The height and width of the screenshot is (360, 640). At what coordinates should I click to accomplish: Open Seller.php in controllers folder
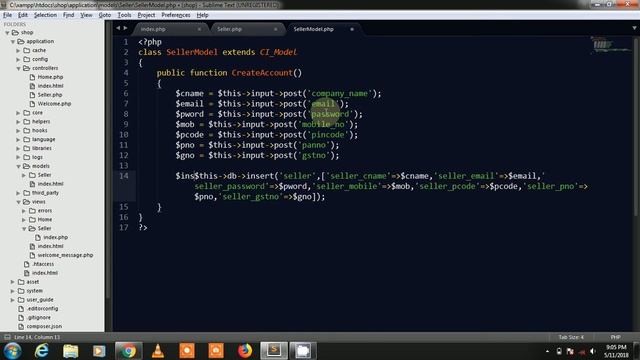point(50,95)
